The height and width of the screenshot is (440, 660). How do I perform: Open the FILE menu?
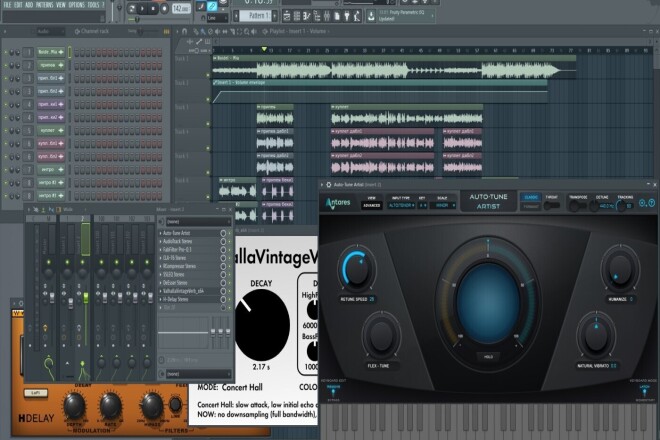click(7, 5)
